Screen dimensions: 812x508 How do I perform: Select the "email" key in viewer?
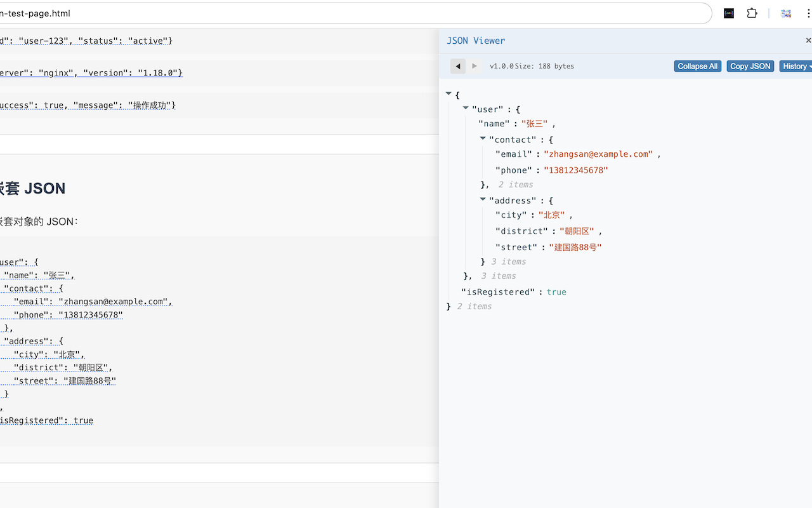click(513, 154)
